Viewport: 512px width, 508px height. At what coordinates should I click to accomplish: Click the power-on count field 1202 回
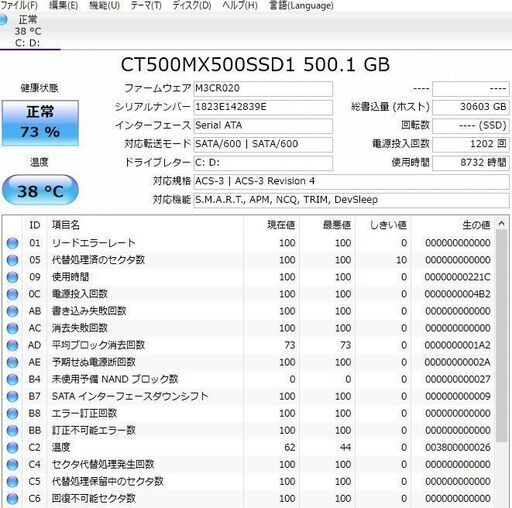471,144
